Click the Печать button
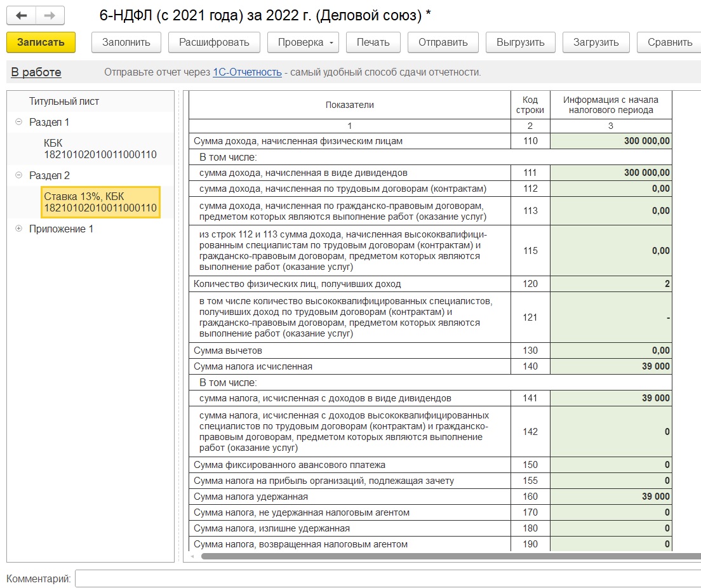Image resolution: width=701 pixels, height=588 pixels. 373,43
